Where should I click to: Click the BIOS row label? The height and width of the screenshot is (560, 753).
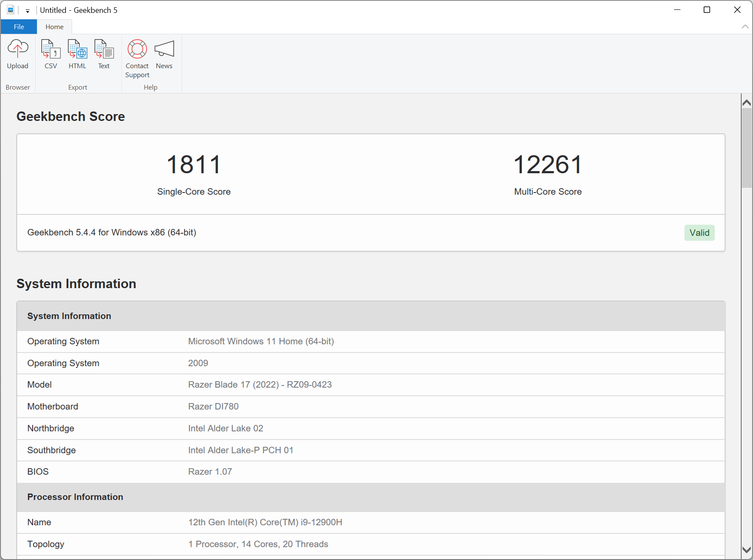tap(38, 472)
